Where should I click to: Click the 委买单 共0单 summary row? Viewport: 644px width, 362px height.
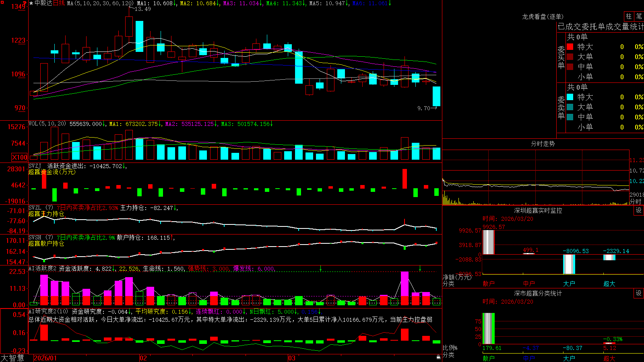click(577, 37)
